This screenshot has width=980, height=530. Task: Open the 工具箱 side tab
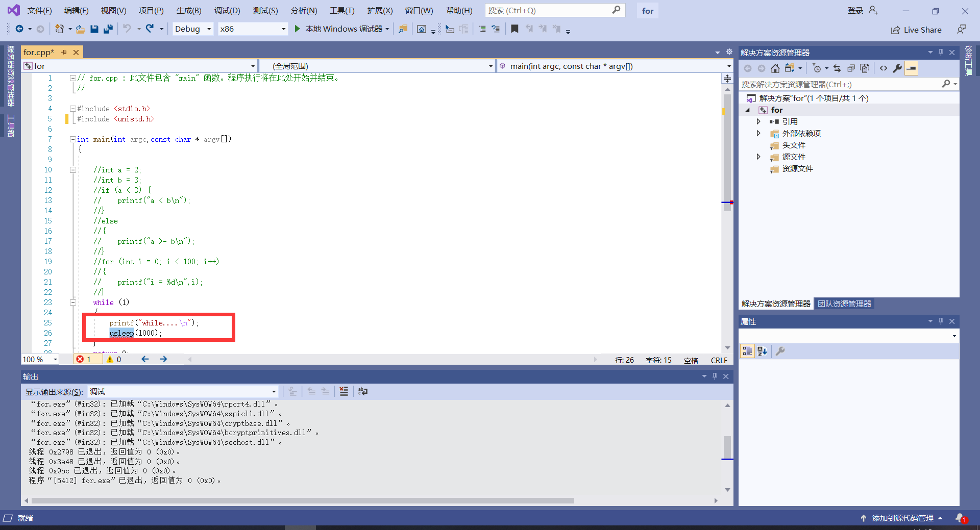[x=11, y=125]
